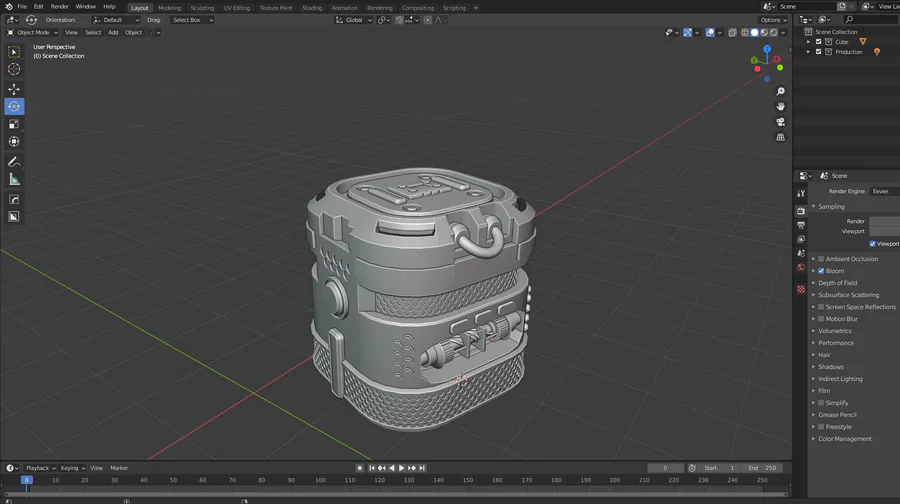Select the Move tool
The height and width of the screenshot is (504, 900).
(x=14, y=89)
